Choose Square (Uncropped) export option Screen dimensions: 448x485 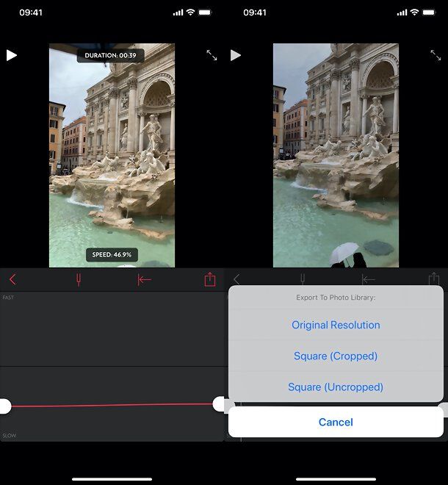pos(336,387)
